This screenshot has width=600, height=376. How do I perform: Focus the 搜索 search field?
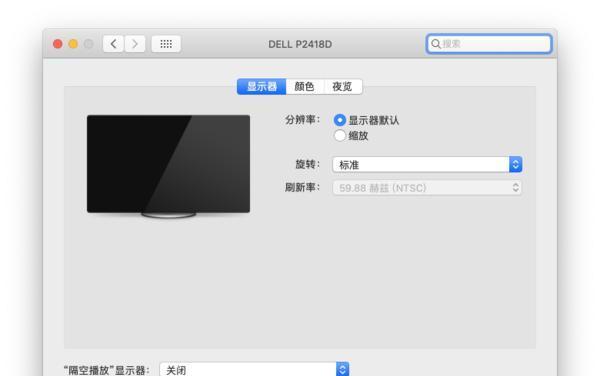pos(489,44)
